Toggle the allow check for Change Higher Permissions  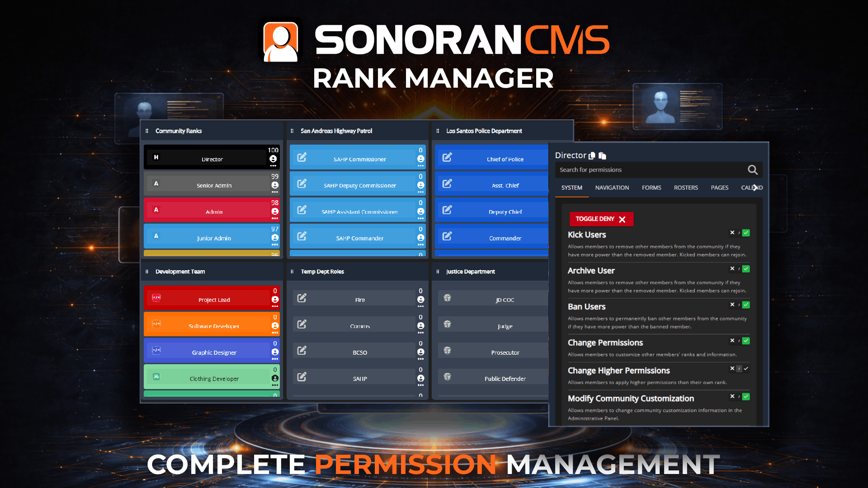point(746,369)
